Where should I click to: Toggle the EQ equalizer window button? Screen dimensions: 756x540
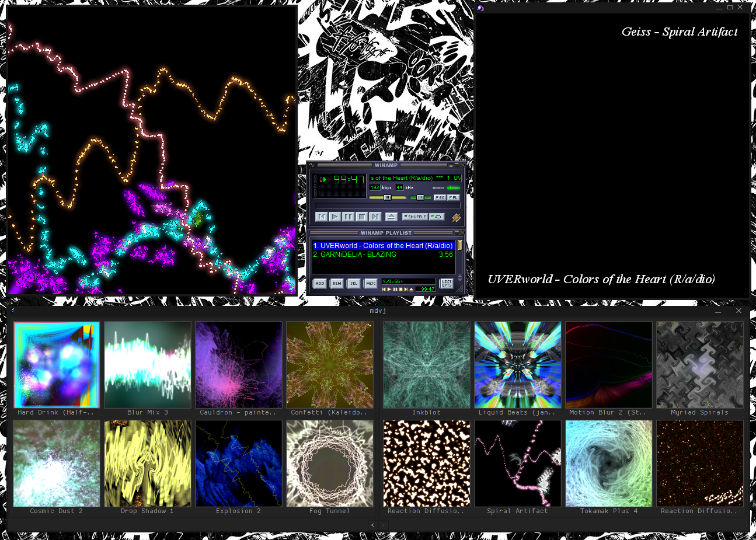(440, 197)
